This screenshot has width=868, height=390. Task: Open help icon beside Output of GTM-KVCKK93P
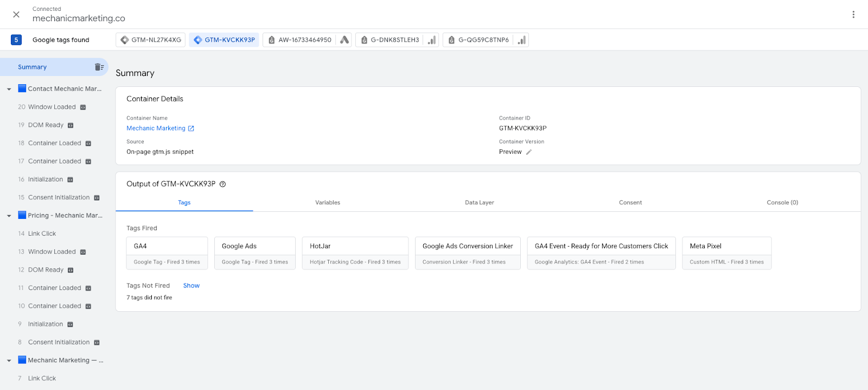click(222, 184)
